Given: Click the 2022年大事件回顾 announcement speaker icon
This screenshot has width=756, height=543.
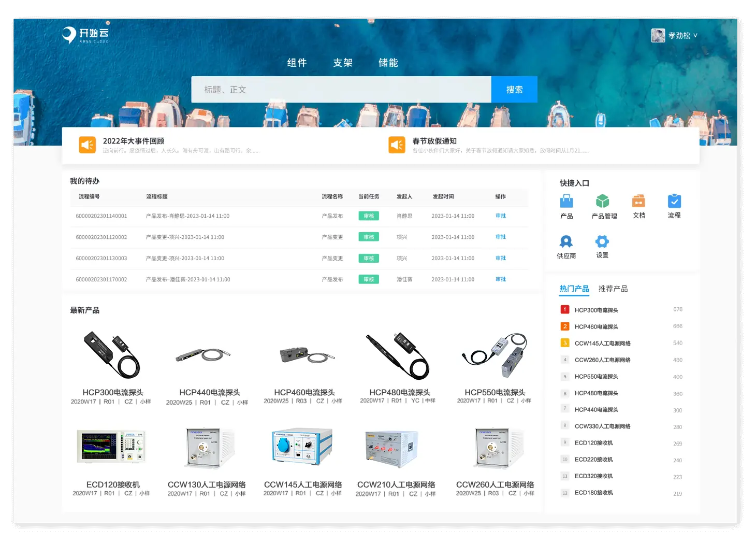Looking at the screenshot, I should pos(88,145).
